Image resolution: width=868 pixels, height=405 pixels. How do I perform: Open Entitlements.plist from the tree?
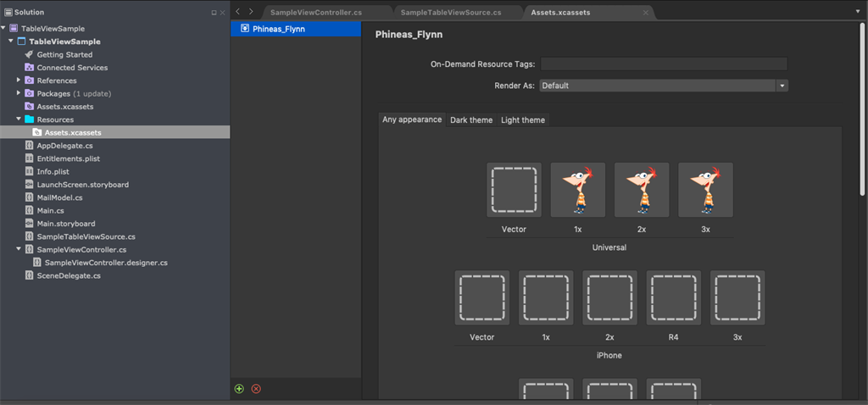pyautogui.click(x=68, y=158)
